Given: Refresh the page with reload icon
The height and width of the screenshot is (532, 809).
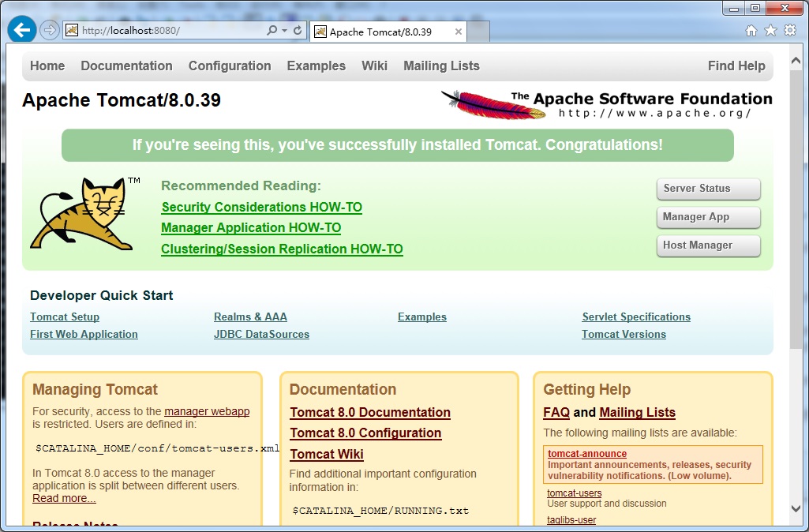Looking at the screenshot, I should click(298, 31).
